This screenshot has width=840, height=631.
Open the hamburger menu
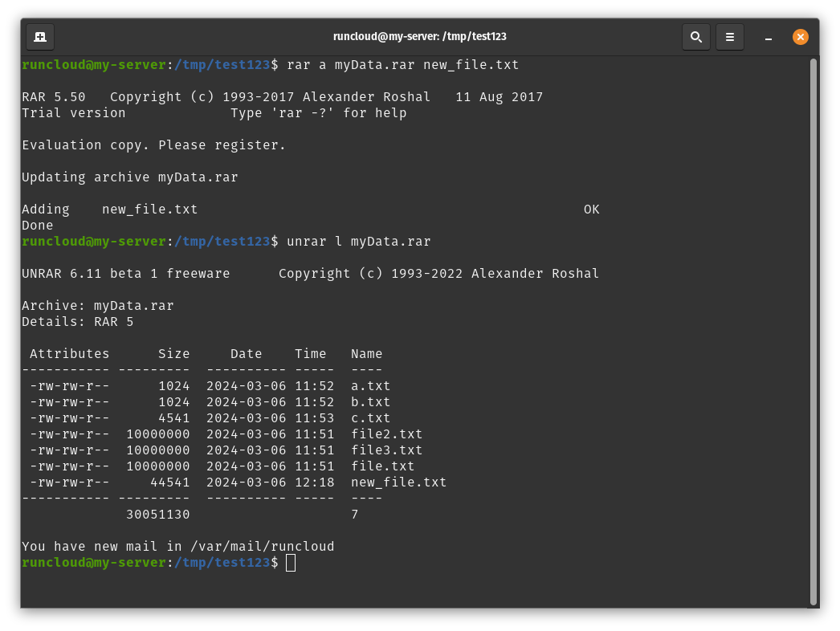point(729,36)
